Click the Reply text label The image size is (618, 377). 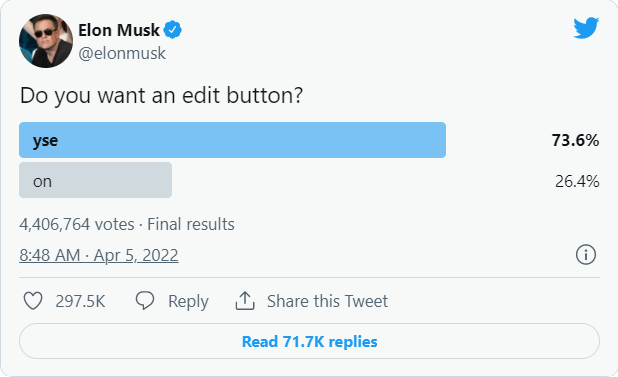(x=188, y=301)
